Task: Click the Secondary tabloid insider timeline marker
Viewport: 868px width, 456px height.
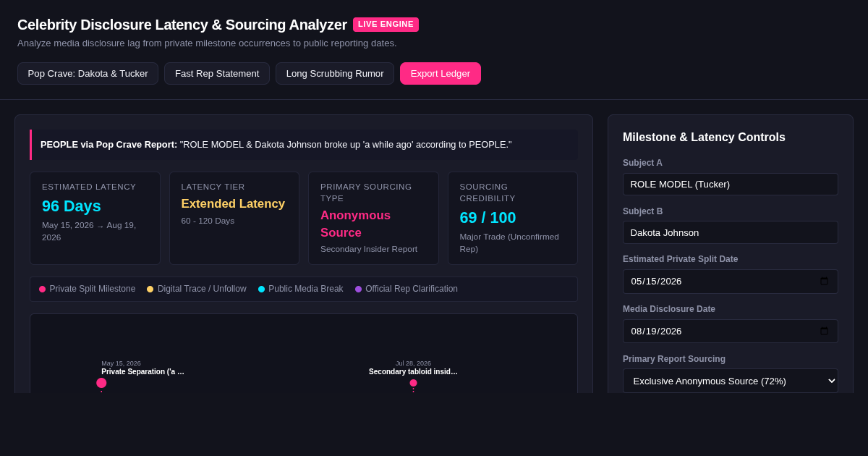Action: (413, 383)
